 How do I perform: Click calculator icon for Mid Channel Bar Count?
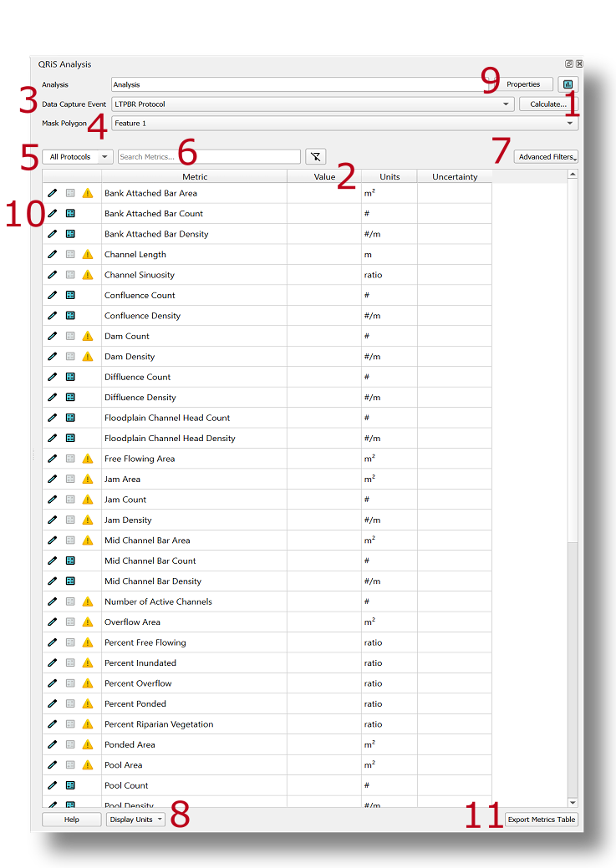pyautogui.click(x=70, y=561)
